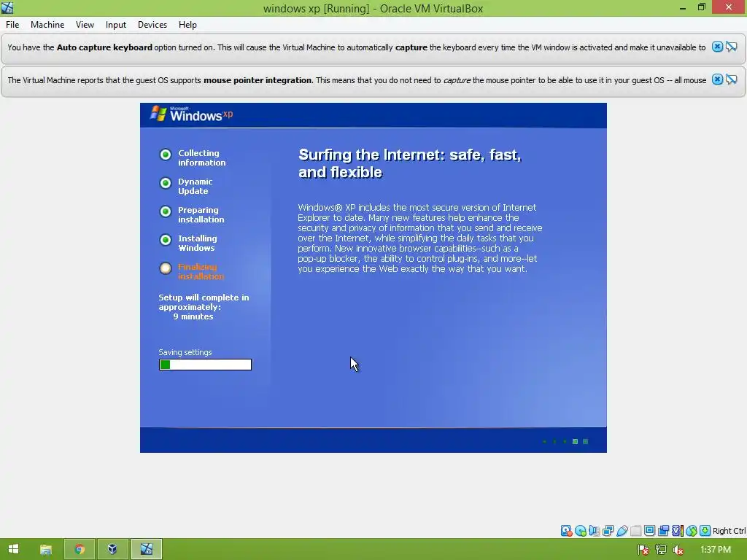Click the audio indicator in VirtualBox status bar
Viewport: 747px width, 560px height.
[594, 531]
